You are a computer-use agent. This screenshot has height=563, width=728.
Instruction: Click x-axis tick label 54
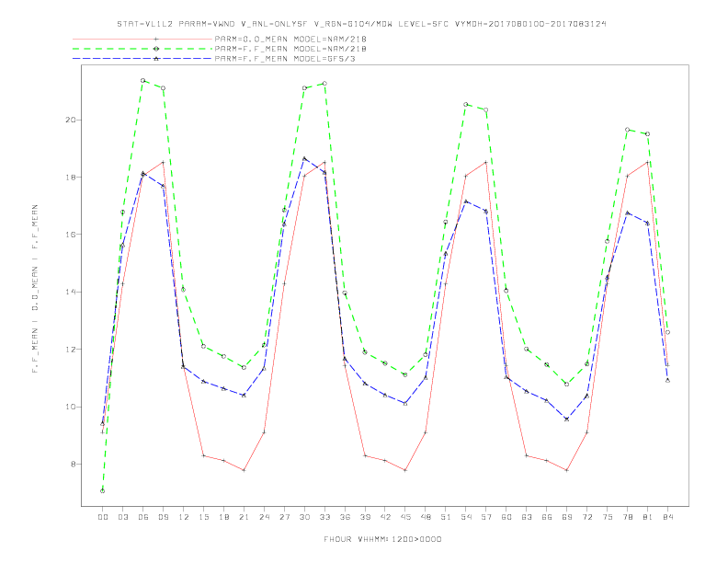pos(466,517)
